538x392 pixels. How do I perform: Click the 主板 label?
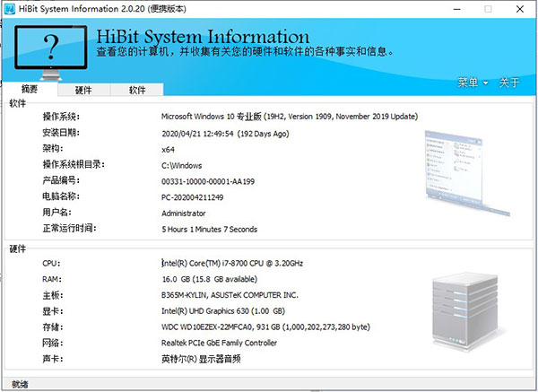pos(53,295)
